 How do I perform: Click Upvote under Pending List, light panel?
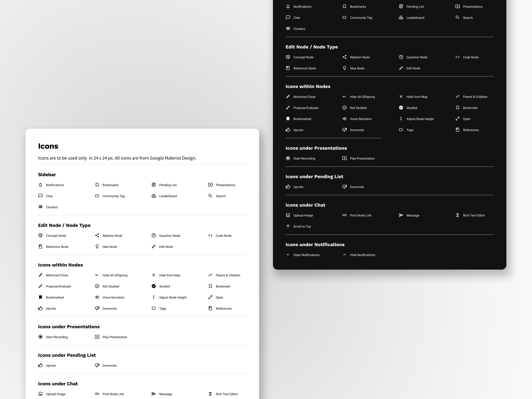point(40,365)
